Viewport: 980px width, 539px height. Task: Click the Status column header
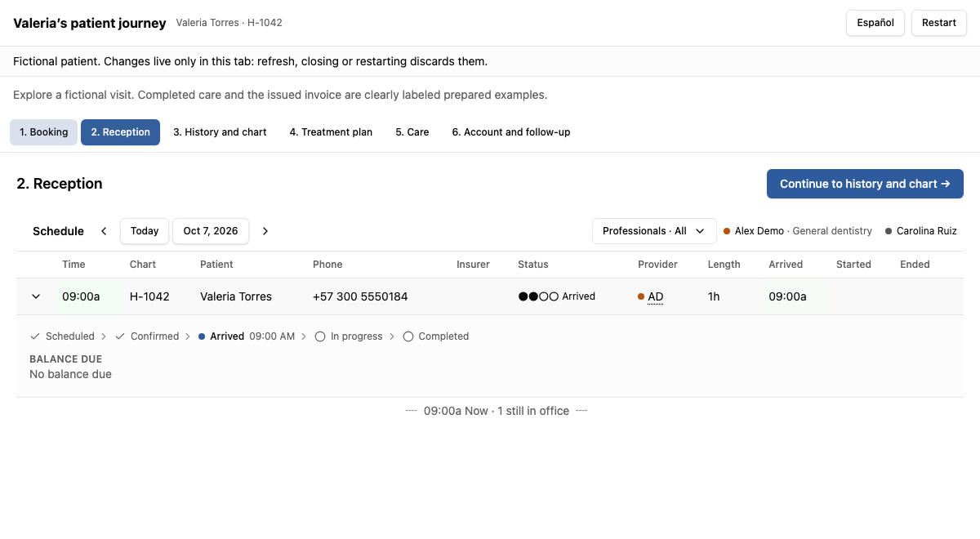pos(533,265)
